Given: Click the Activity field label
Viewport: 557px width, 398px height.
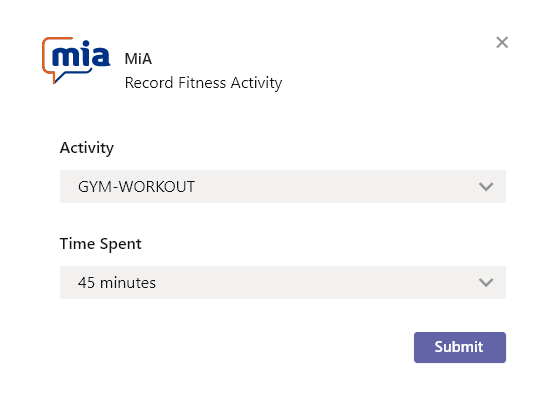Looking at the screenshot, I should (x=87, y=147).
